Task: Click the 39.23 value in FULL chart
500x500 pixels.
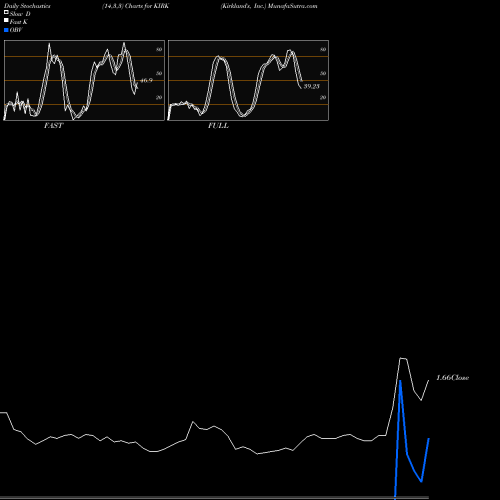Action: point(312,86)
